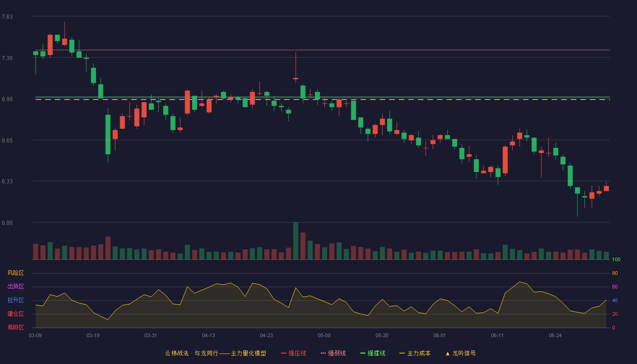
Task: Click the 7.63 price axis label
Action: coord(7,17)
